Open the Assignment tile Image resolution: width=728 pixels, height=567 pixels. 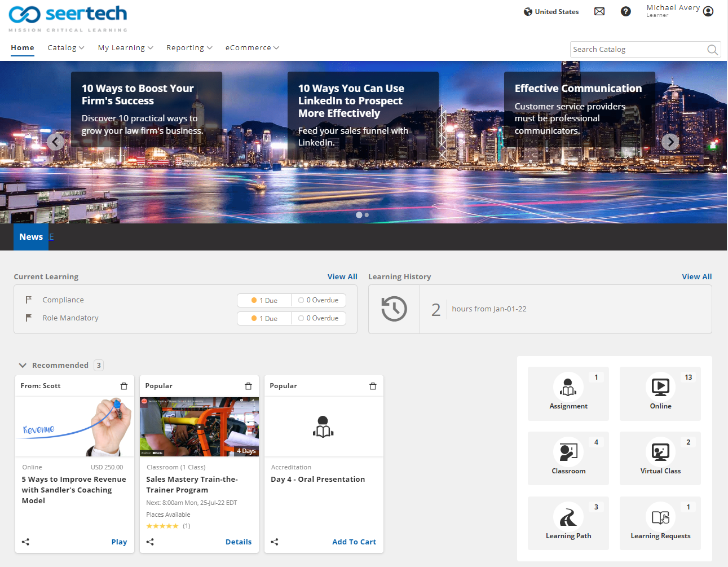click(568, 393)
